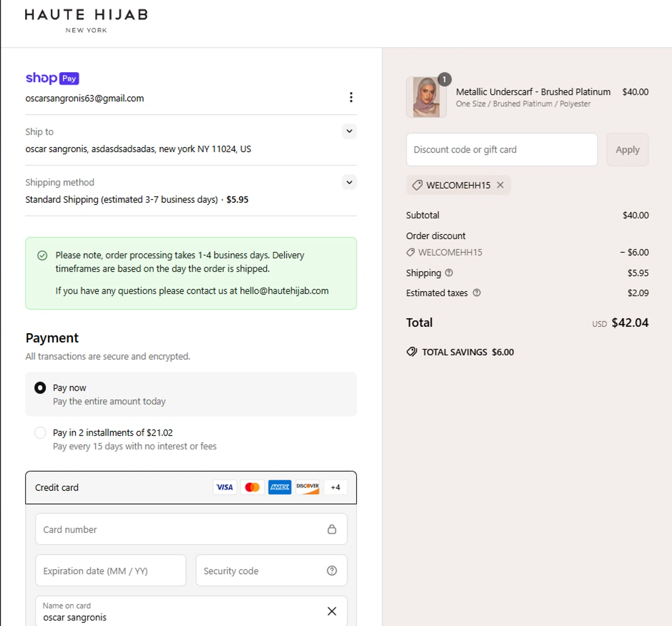
Task: Click the item quantity badge on thumbnail
Action: 444,79
